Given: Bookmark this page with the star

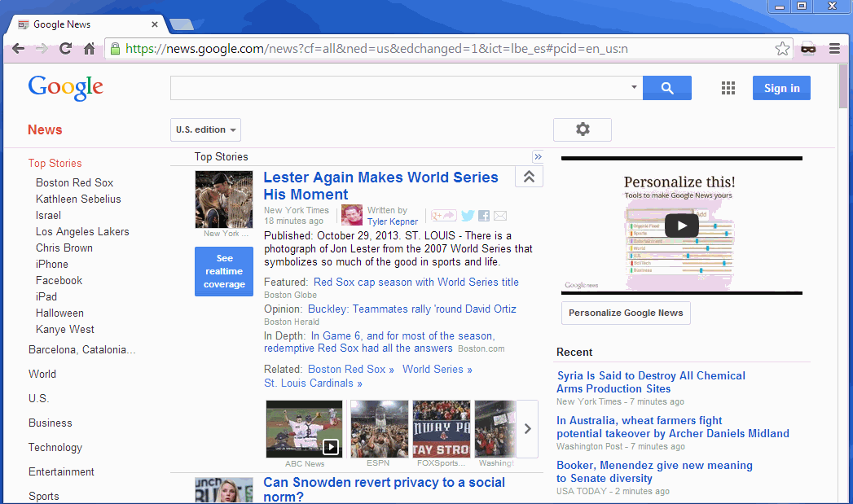Looking at the screenshot, I should point(782,49).
